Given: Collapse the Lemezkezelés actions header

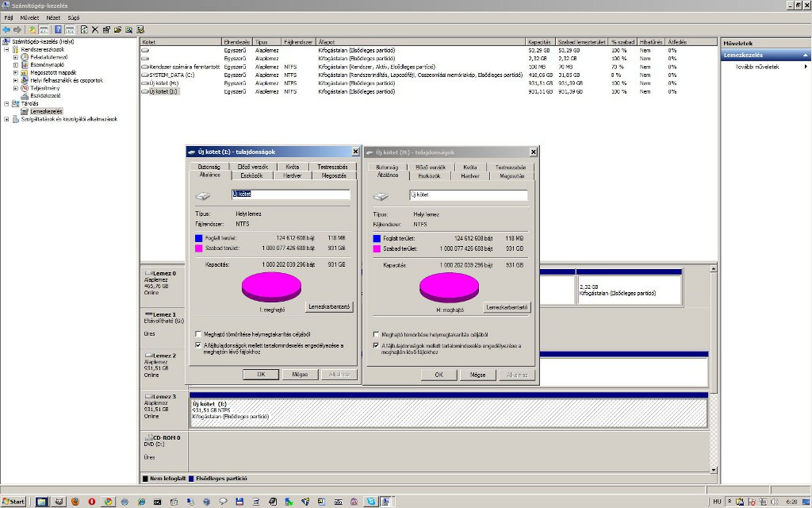Looking at the screenshot, I should click(x=805, y=55).
